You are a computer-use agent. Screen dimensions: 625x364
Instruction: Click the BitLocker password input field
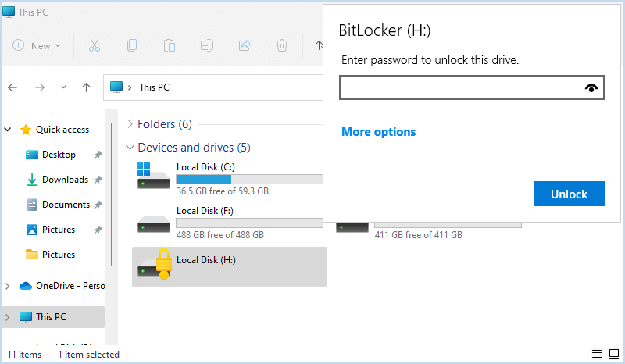coord(462,88)
